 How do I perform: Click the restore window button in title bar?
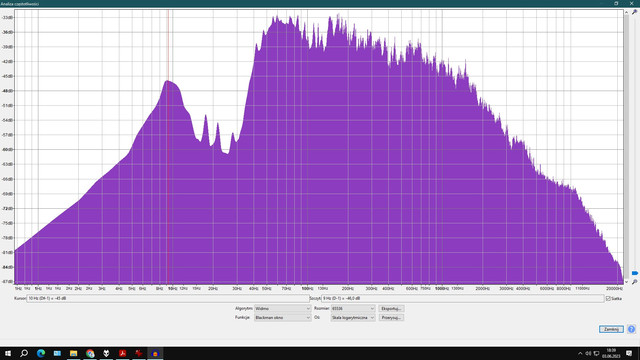pos(616,3)
